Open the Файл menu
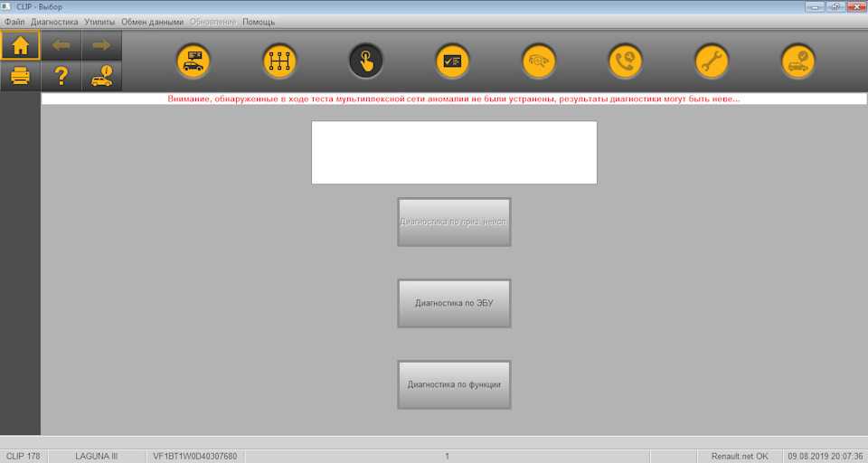 (x=14, y=22)
